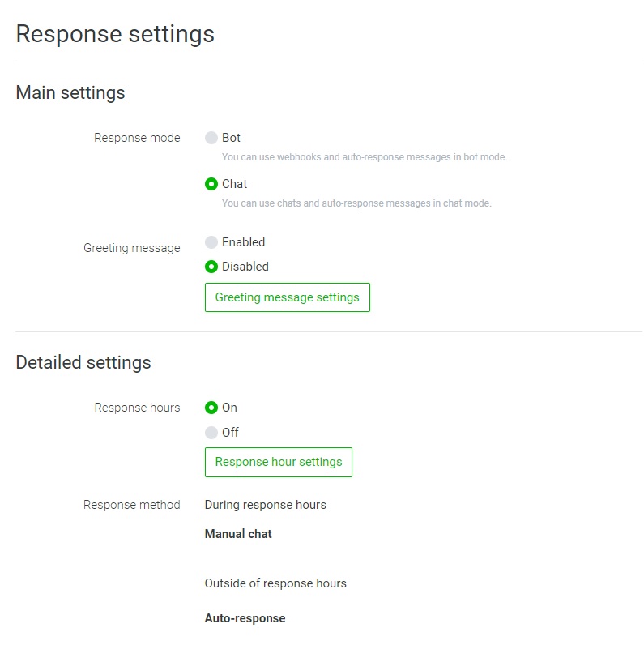
Task: Click the bot mode webhooks description text
Action: pos(365,157)
